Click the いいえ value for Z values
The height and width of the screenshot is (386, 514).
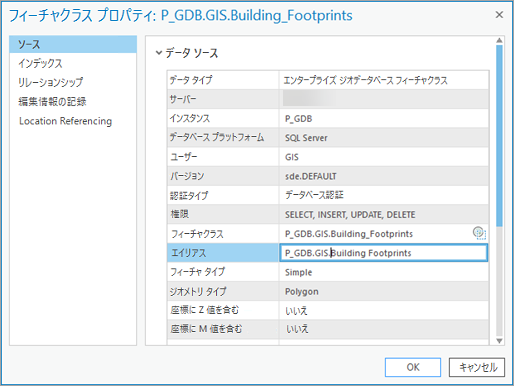(x=296, y=311)
